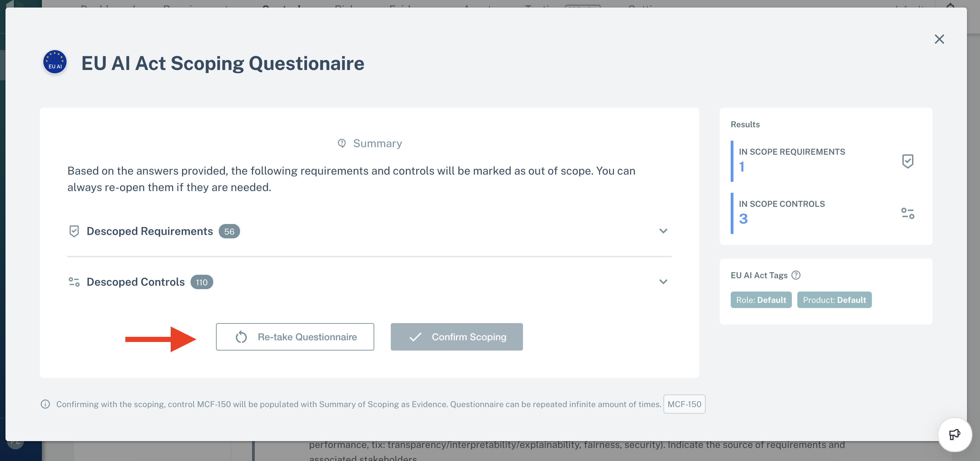Click the EU AI logo badge
This screenshot has width=980, height=461.
pos(55,62)
